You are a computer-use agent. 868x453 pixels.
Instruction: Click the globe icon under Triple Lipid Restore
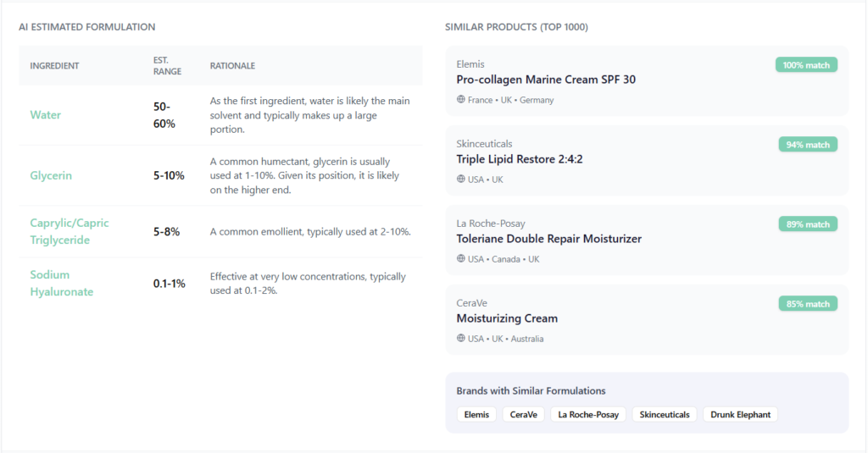(x=460, y=180)
